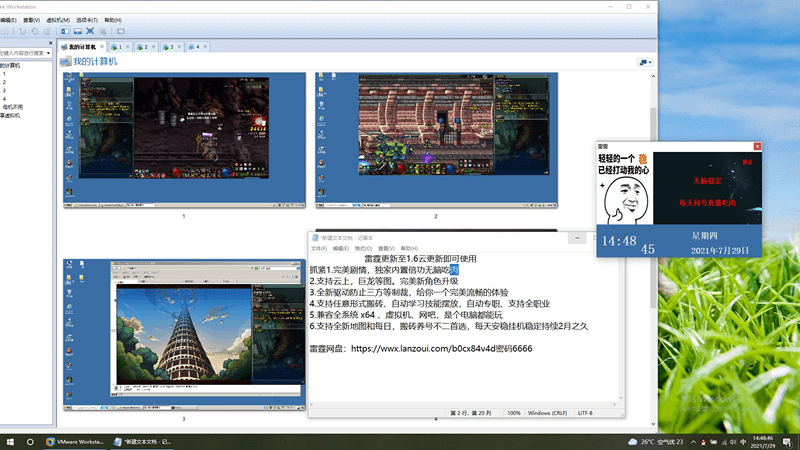Close the 我的计算机 tab
800x450 pixels.
tap(102, 47)
